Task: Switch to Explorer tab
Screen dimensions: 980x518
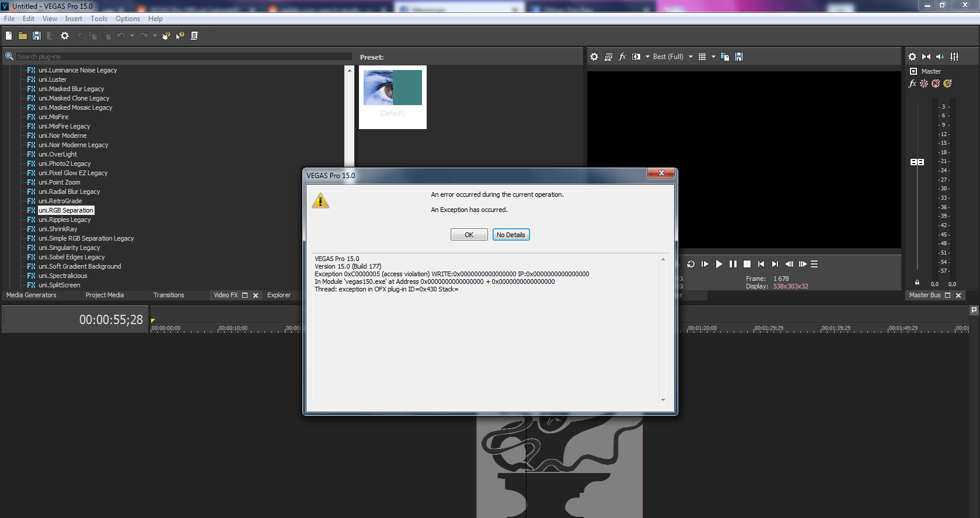Action: (279, 295)
